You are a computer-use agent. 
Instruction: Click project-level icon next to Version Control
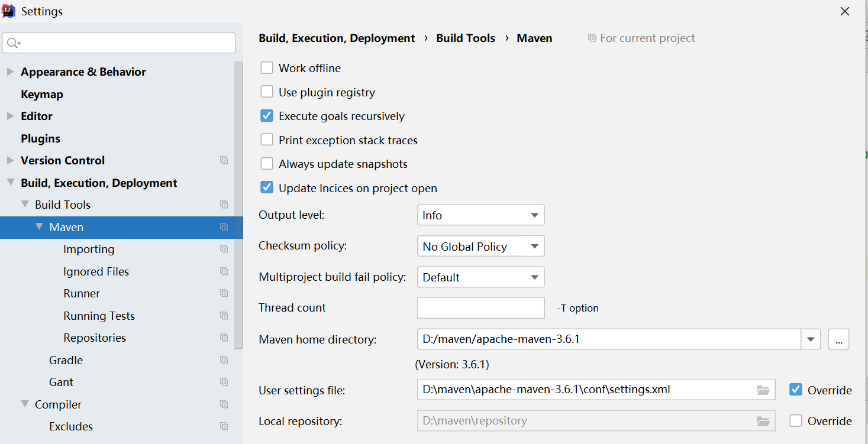click(224, 160)
